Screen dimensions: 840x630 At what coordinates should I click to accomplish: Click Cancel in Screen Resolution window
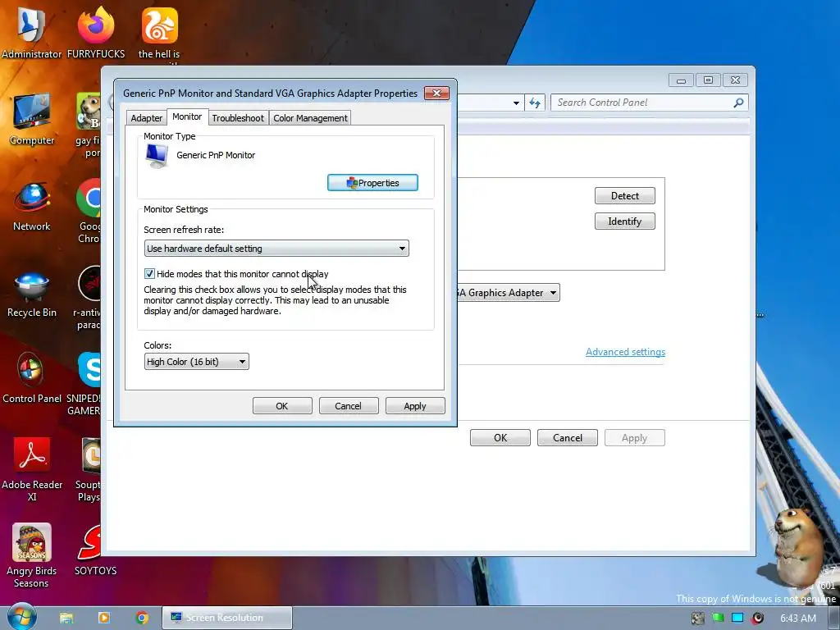[x=568, y=438]
